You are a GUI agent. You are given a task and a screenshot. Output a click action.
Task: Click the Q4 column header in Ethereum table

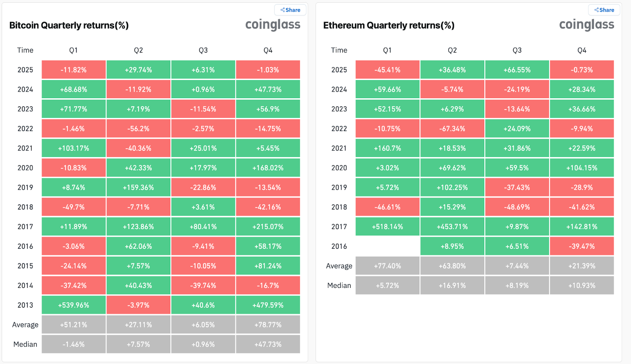click(x=582, y=50)
